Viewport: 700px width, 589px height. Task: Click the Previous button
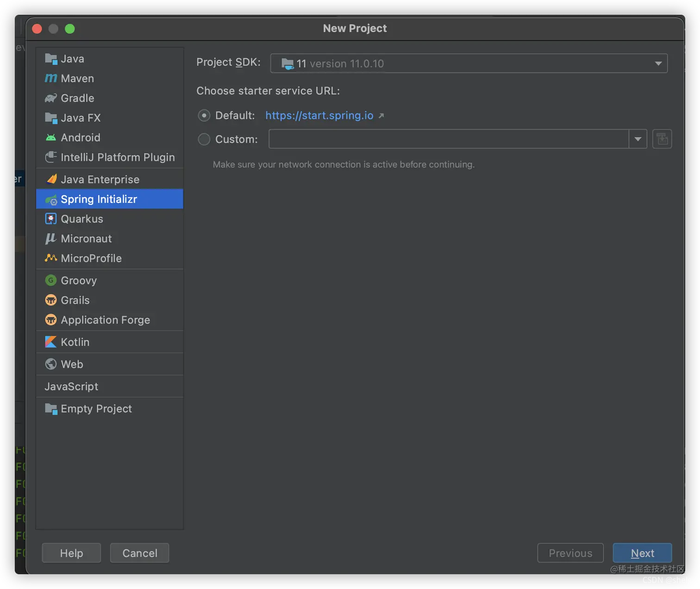tap(570, 553)
